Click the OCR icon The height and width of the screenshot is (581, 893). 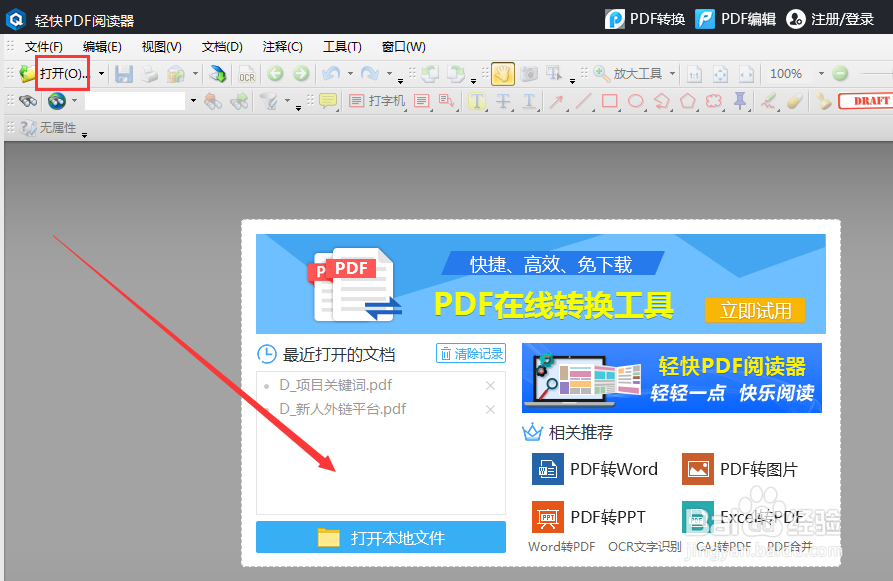(247, 74)
